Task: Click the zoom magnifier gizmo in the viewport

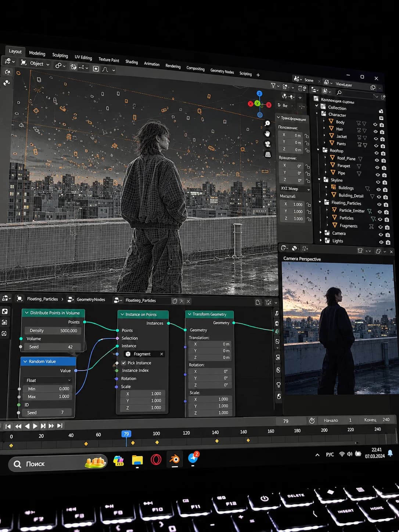Action: click(267, 123)
